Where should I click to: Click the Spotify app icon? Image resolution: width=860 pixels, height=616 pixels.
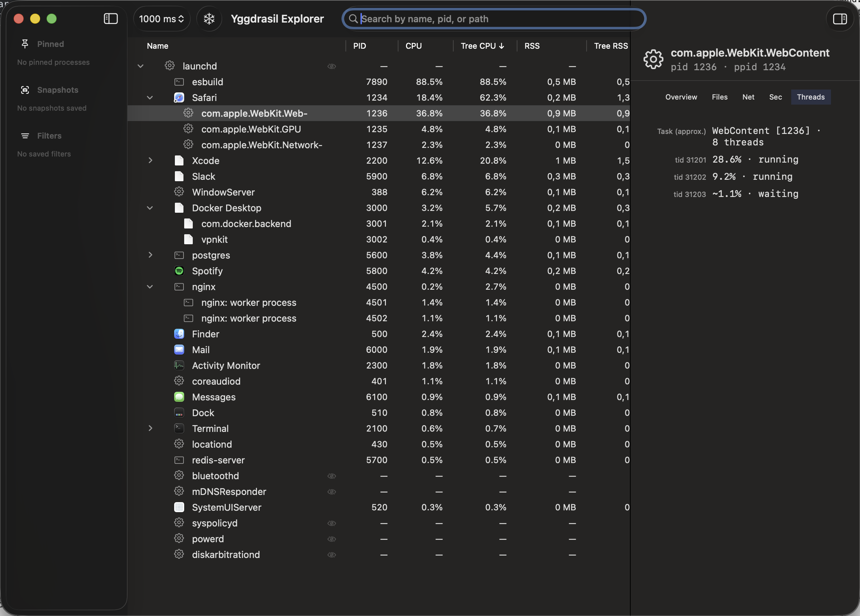[x=179, y=271]
